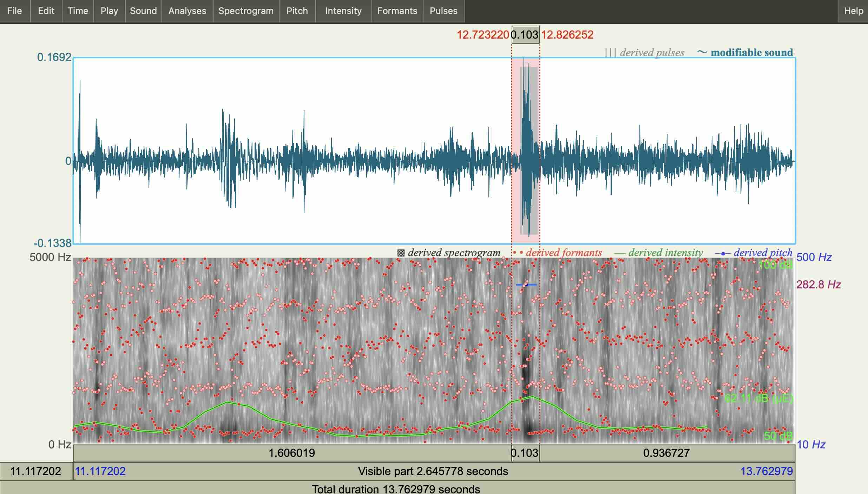
Task: Click the 10 Hz pitch floor label
Action: coord(811,445)
